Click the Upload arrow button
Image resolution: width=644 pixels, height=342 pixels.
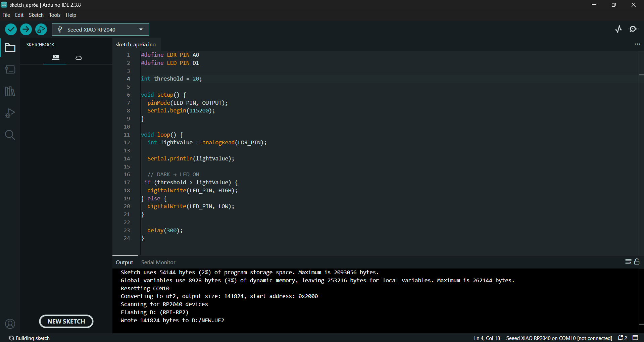pos(26,30)
